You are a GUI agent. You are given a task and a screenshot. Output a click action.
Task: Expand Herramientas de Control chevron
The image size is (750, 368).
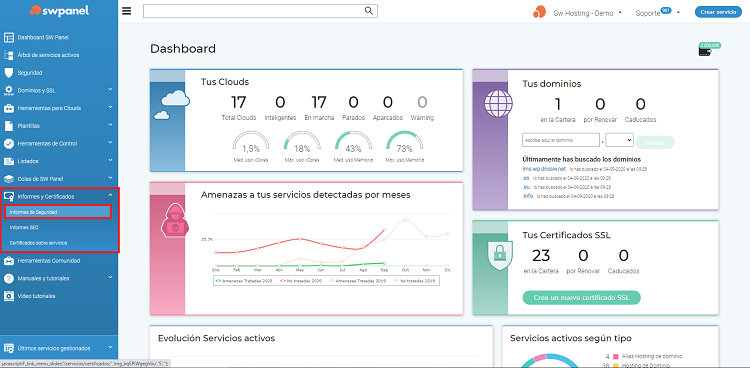[110, 142]
